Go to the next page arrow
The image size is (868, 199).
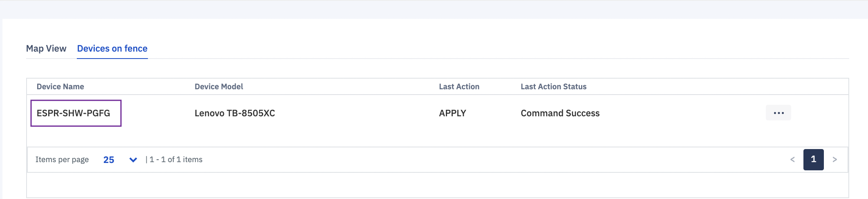pyautogui.click(x=835, y=160)
